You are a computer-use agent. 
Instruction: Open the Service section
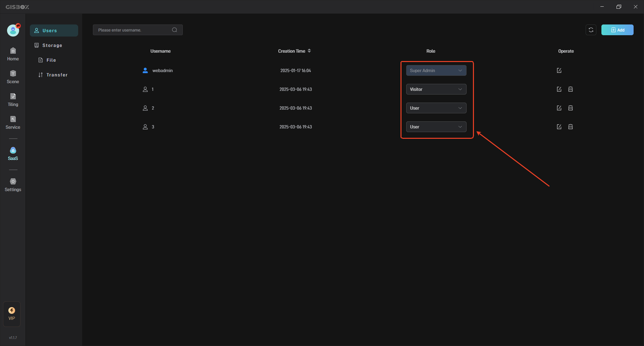[x=13, y=123]
